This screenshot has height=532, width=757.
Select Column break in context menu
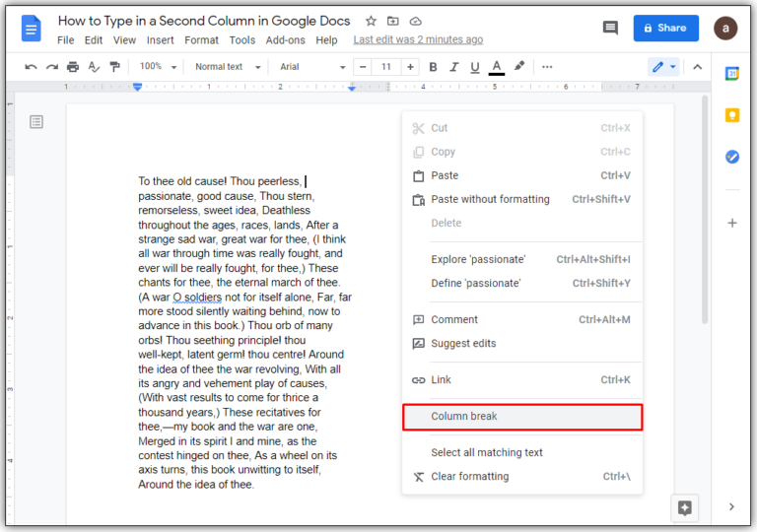click(x=522, y=417)
